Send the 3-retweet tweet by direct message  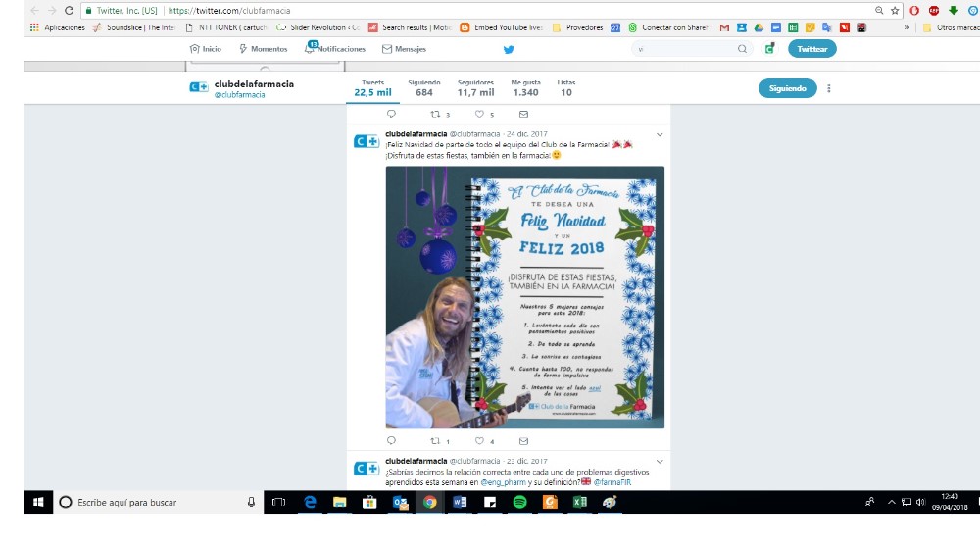(x=523, y=114)
